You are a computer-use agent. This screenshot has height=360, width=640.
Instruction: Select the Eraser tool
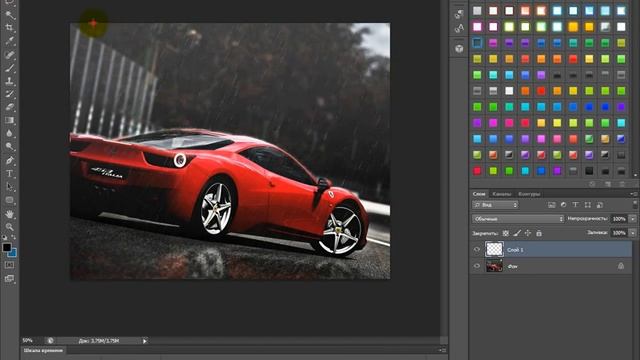10,107
